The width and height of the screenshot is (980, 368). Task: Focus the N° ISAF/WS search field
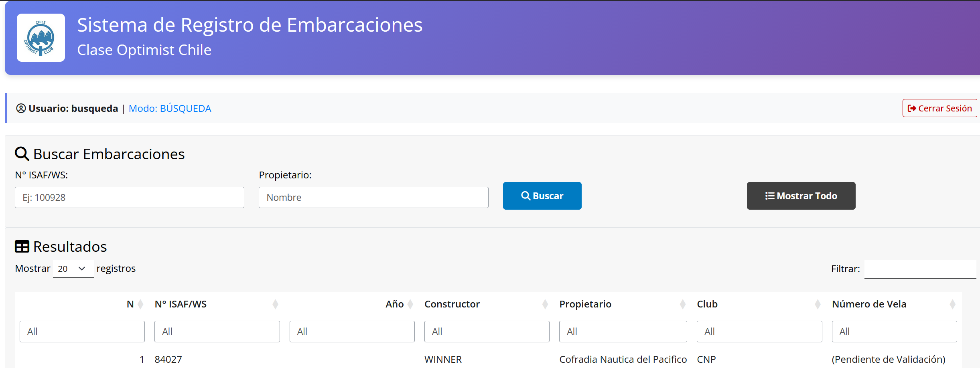(130, 198)
